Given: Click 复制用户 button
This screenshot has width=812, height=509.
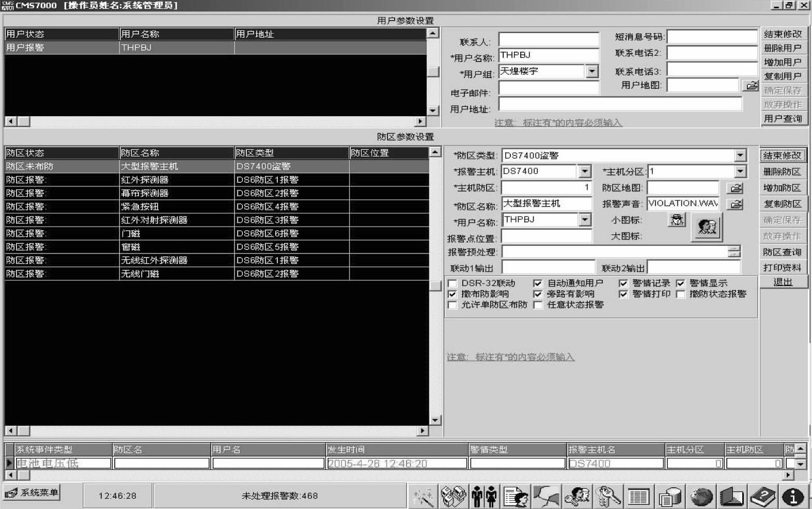Looking at the screenshot, I should point(783,76).
